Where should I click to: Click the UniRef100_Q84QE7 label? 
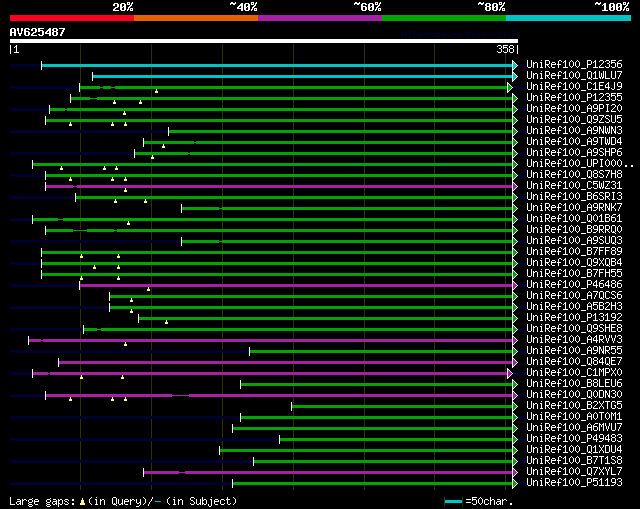click(574, 362)
